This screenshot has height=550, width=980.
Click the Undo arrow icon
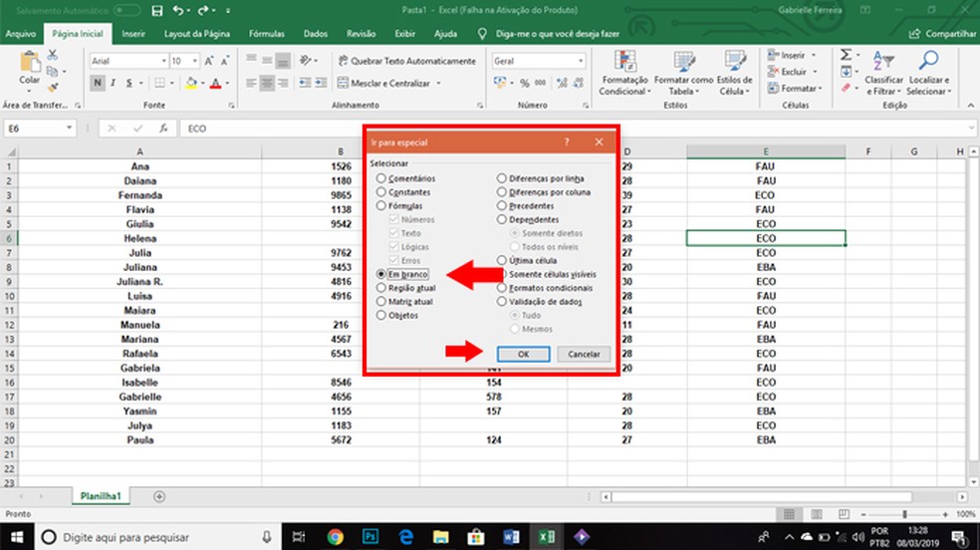coord(178,10)
